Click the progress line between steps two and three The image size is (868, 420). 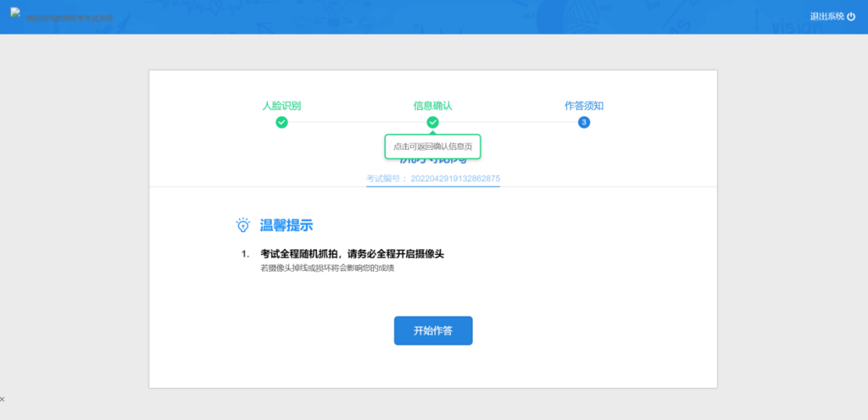coord(508,122)
